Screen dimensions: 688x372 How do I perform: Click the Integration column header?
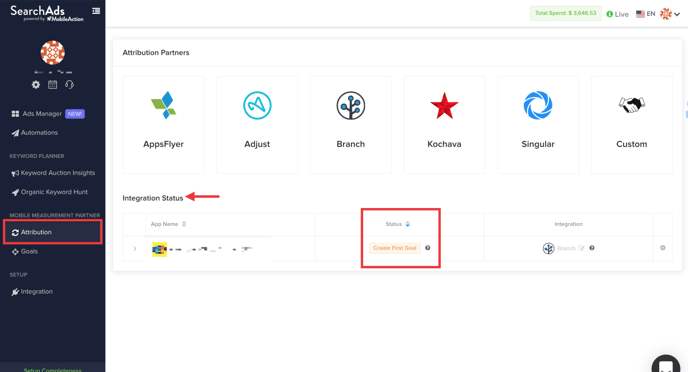(x=569, y=224)
